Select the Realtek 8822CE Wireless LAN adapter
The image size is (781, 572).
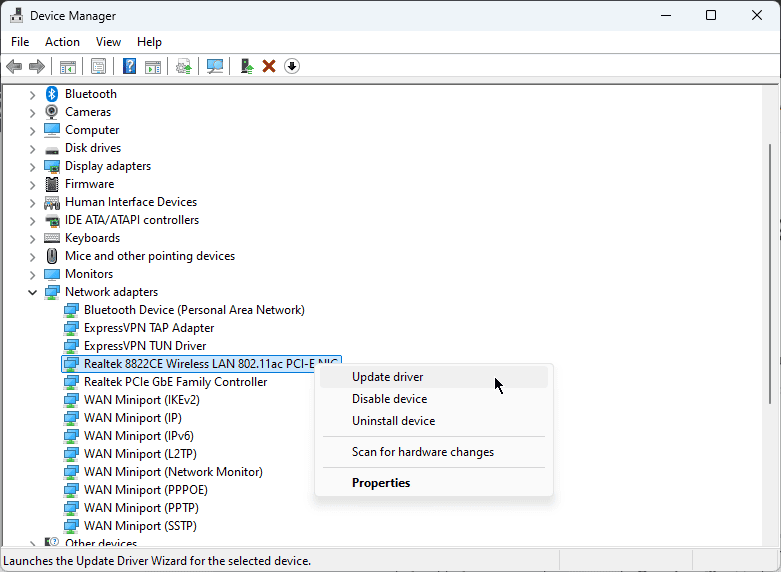pyautogui.click(x=201, y=364)
